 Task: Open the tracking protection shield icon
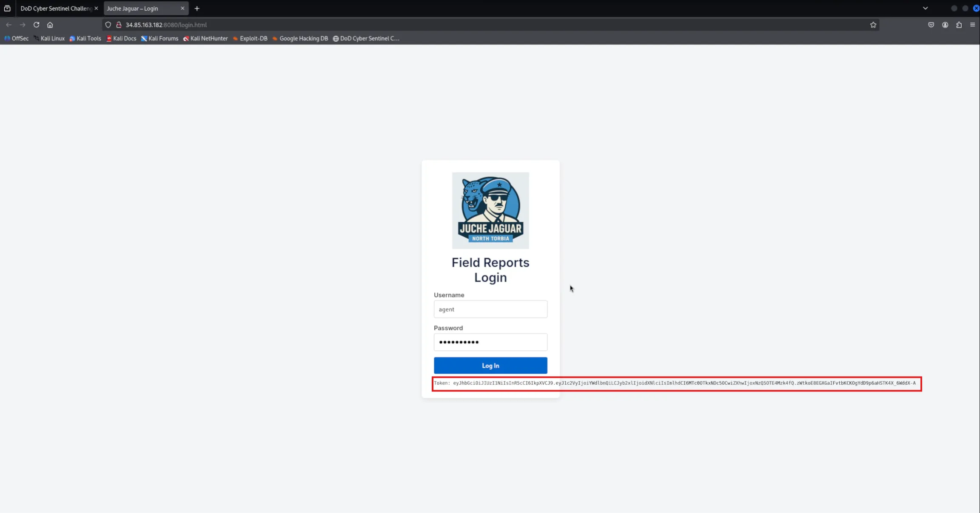[108, 25]
